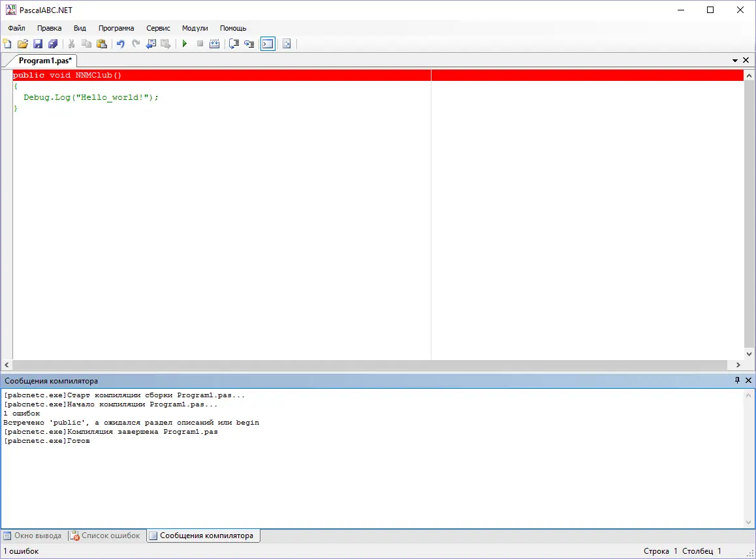
Task: Switch to the Список ошибок tab
Action: (105, 536)
